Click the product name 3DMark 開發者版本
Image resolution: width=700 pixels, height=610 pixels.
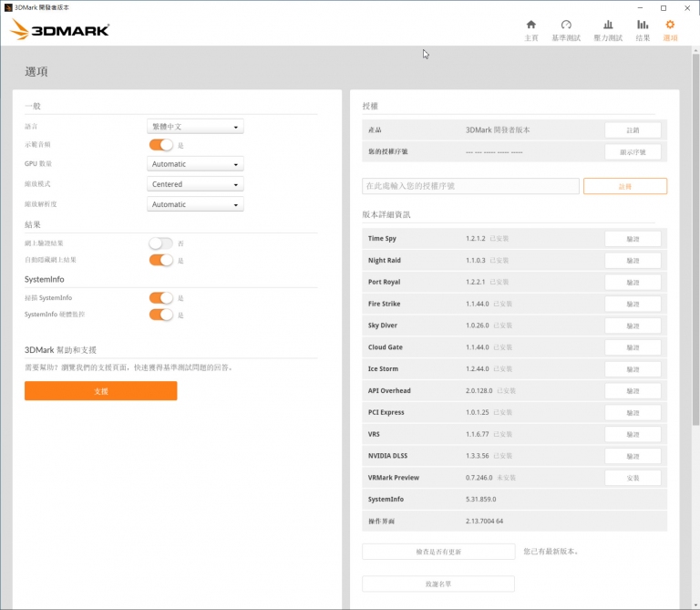(x=498, y=130)
